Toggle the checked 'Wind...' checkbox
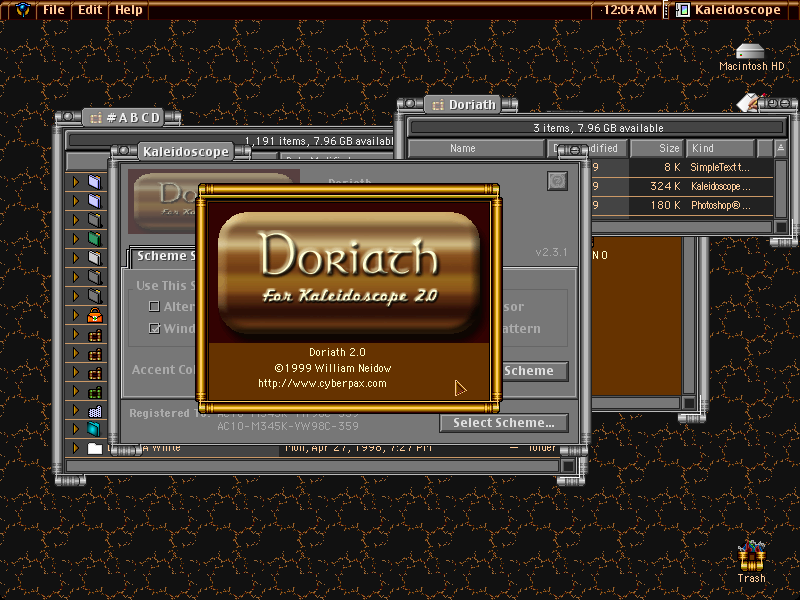This screenshot has height=600, width=800. [154, 328]
